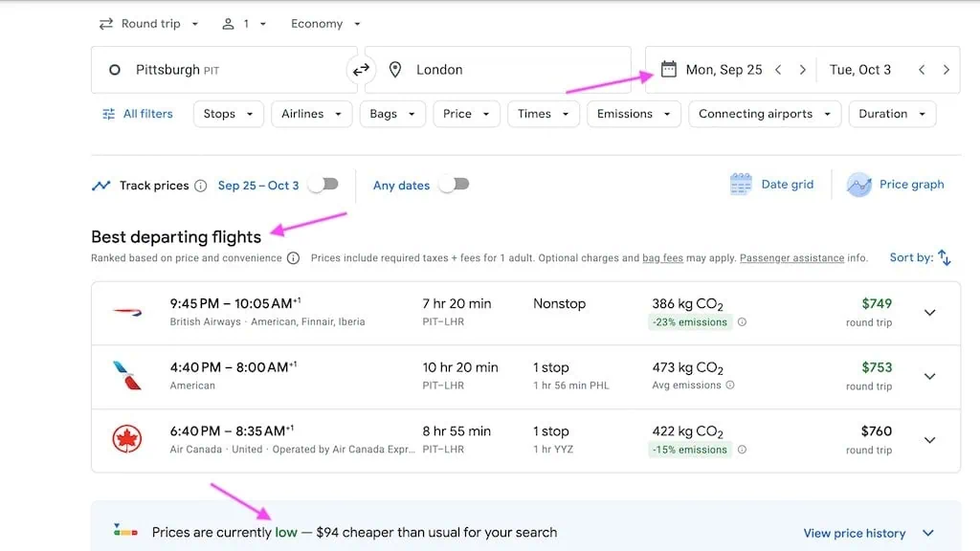
Task: Click info icon beside ranking explanation
Action: coord(293,258)
